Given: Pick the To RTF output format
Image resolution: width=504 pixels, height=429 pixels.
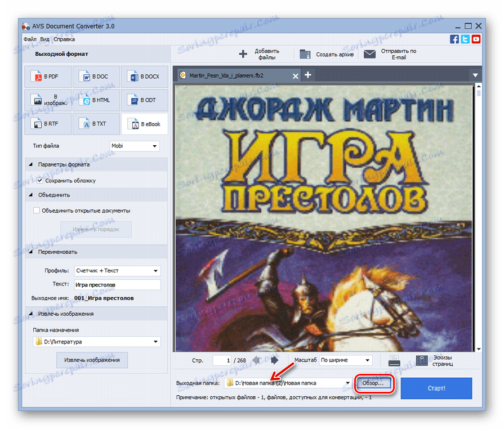Looking at the screenshot, I should (x=48, y=124).
